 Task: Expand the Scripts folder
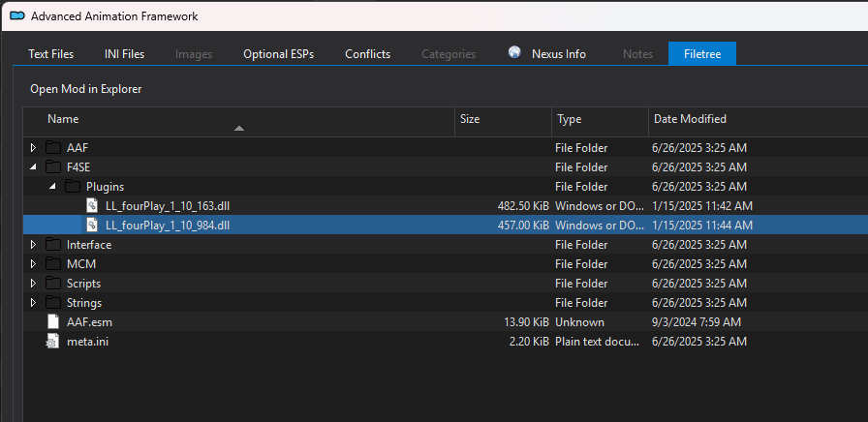[x=33, y=284]
